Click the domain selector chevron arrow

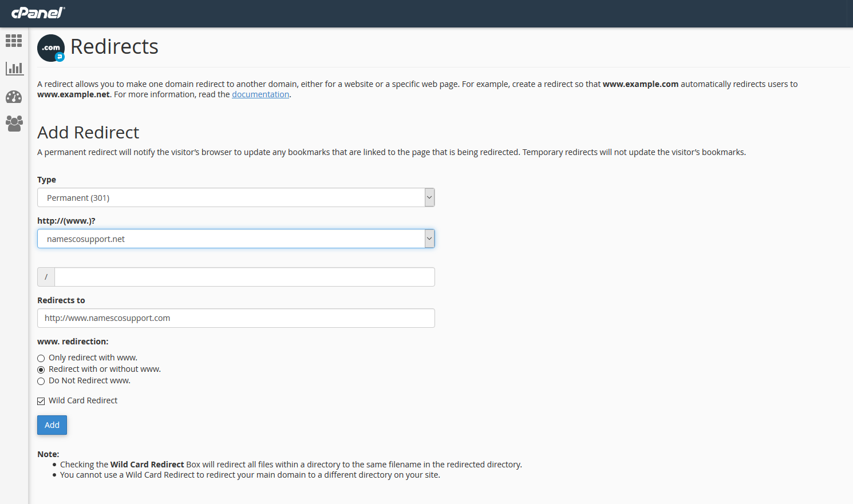click(x=429, y=239)
